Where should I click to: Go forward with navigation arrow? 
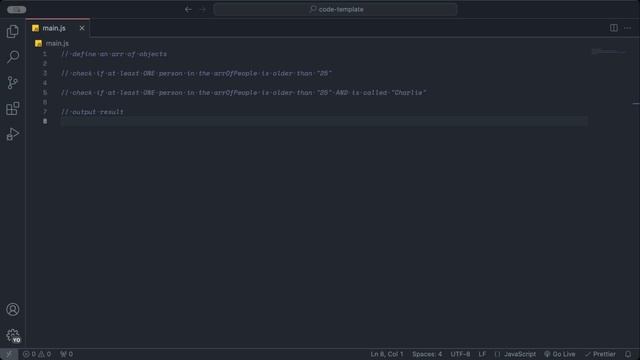[x=203, y=9]
